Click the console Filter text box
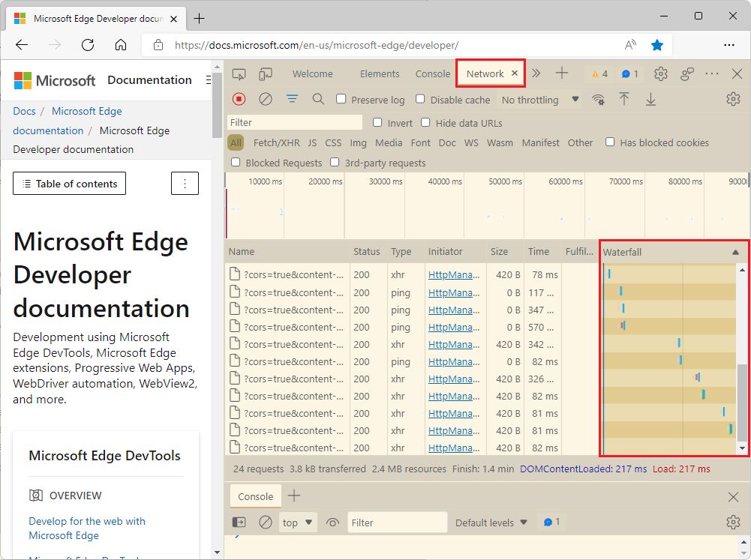Image resolution: width=751 pixels, height=560 pixels. (398, 523)
